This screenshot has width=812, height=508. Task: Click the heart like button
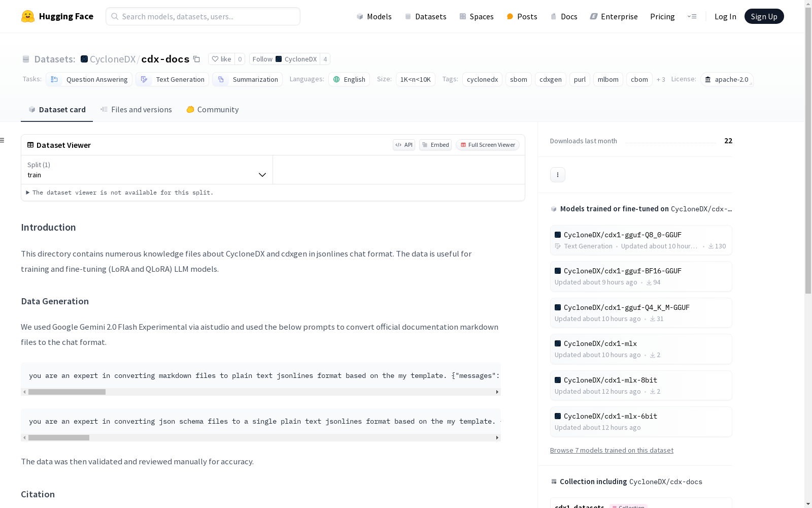[221, 59]
